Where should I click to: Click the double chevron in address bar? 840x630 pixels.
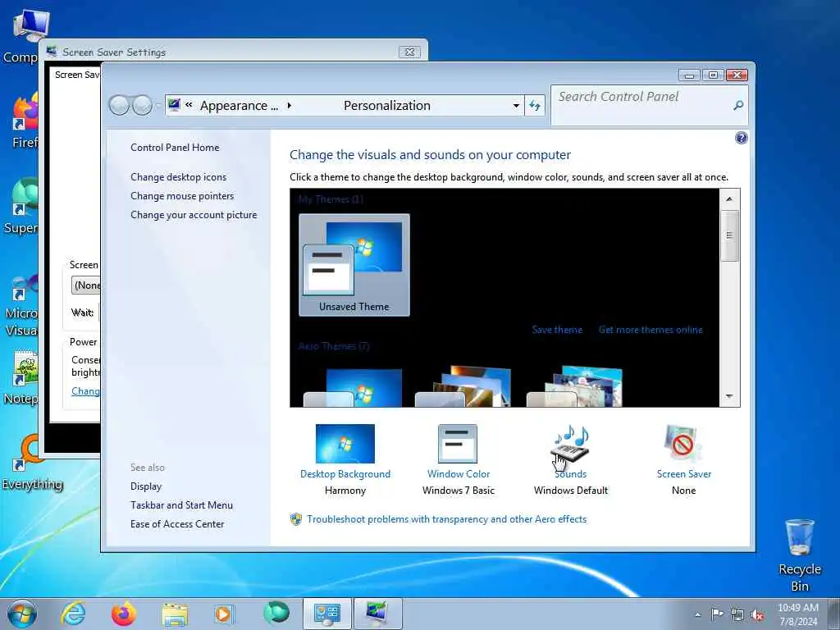tap(189, 105)
